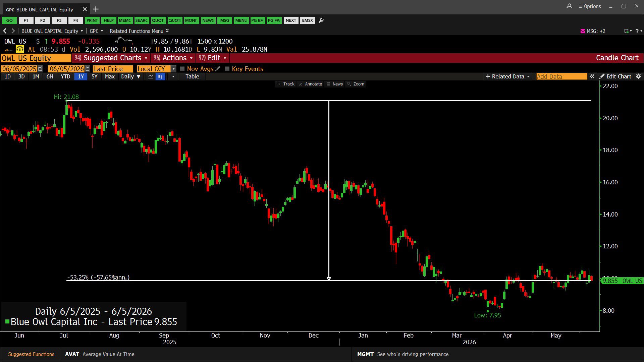Click the NEWS key
Viewport: 644px width, 362px height.
[x=208, y=20]
